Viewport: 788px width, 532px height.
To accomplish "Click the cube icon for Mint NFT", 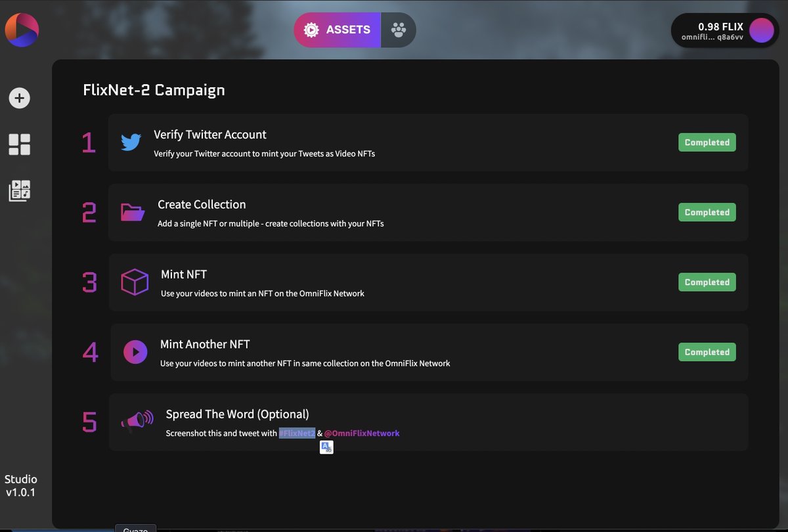I will [135, 282].
